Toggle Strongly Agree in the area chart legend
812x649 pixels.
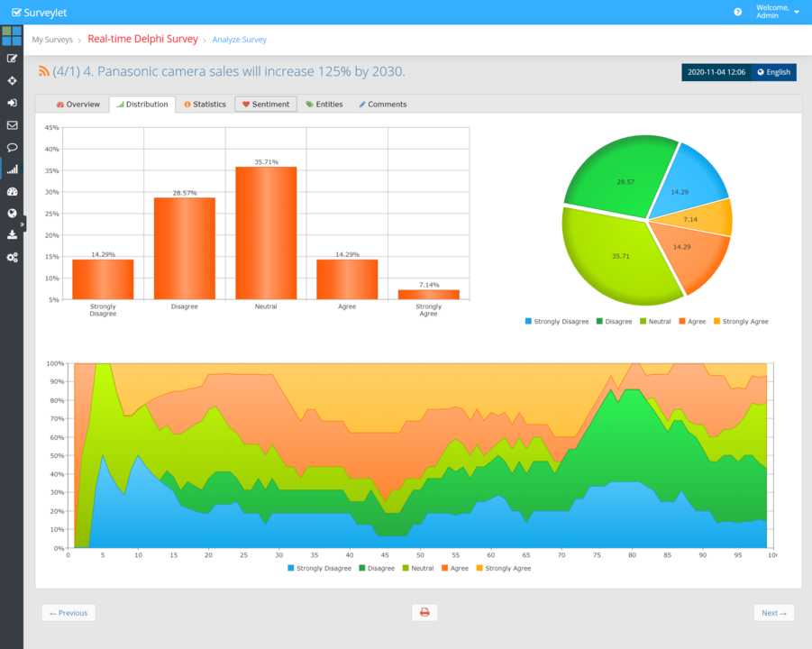(504, 568)
